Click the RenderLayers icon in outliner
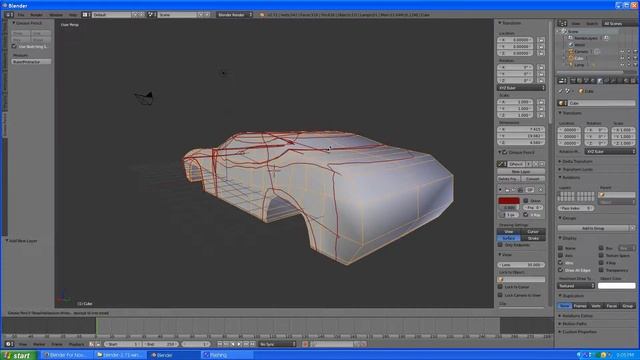The height and width of the screenshot is (360, 640). click(571, 38)
